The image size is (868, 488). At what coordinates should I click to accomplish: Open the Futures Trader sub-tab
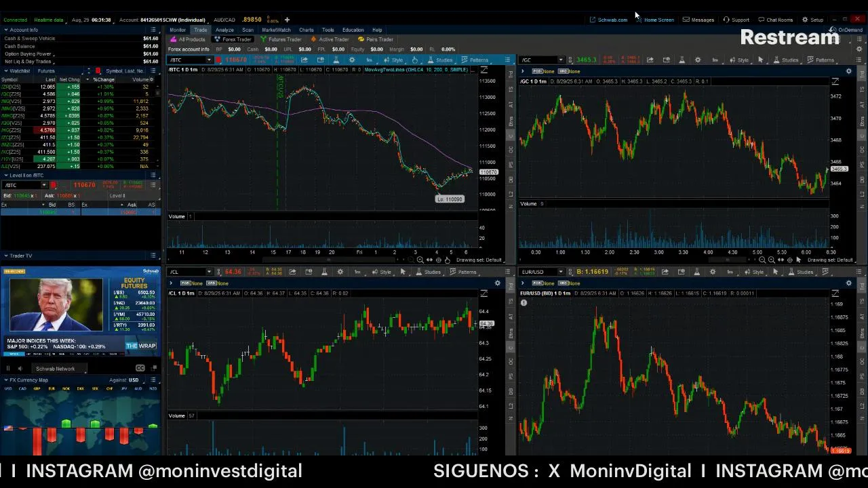(281, 39)
